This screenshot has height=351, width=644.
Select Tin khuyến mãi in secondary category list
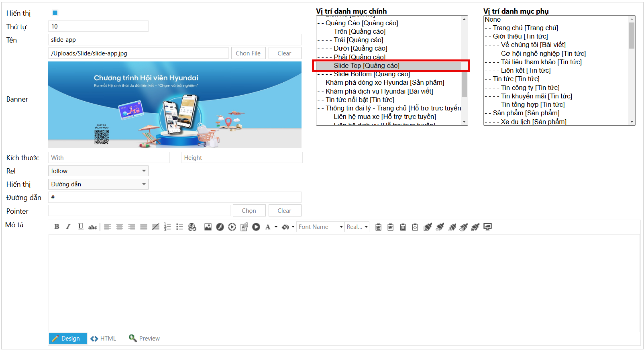coord(536,96)
